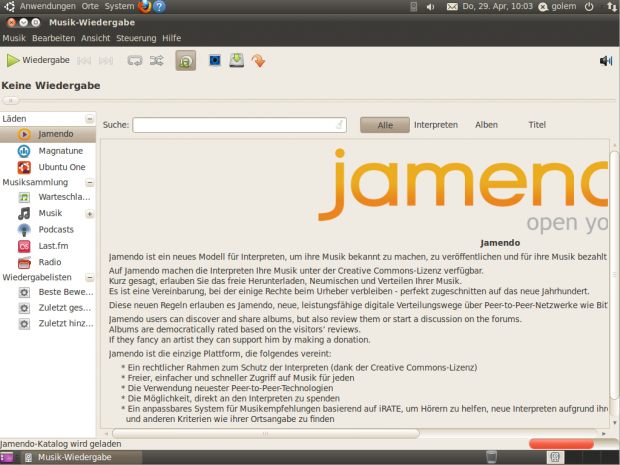Click the download album toolbar icon
Screen dimensions: 620x465
pos(236,61)
